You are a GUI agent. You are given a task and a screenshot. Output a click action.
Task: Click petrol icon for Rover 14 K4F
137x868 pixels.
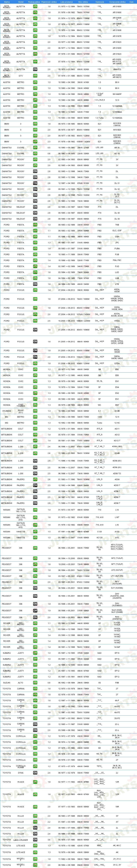[35, 647]
